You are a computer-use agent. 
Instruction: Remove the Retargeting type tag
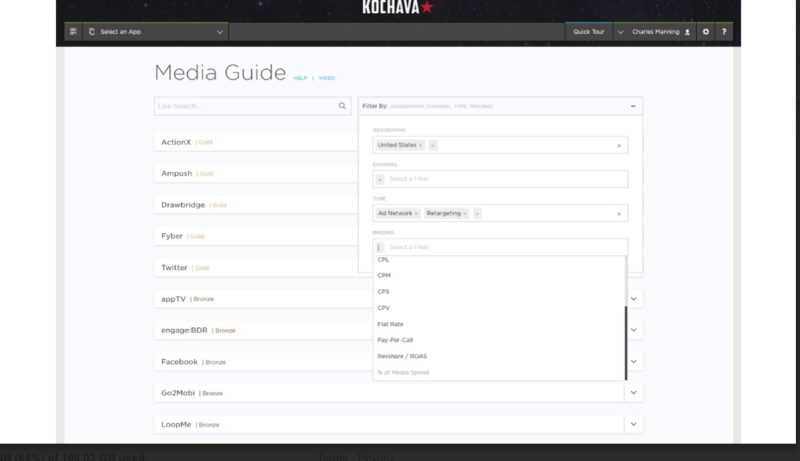point(464,214)
